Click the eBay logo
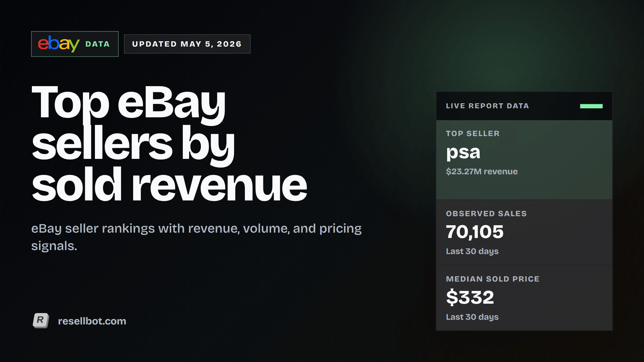This screenshot has height=362, width=644. (58, 44)
